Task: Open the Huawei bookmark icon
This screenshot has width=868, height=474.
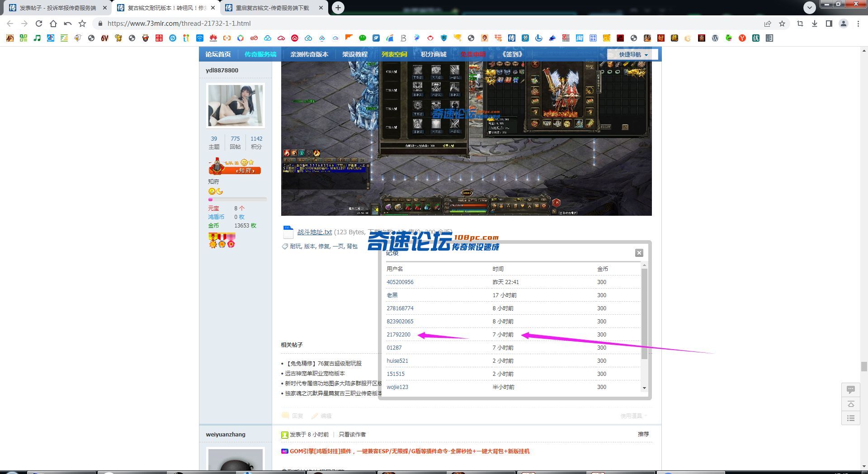Action: coord(213,38)
